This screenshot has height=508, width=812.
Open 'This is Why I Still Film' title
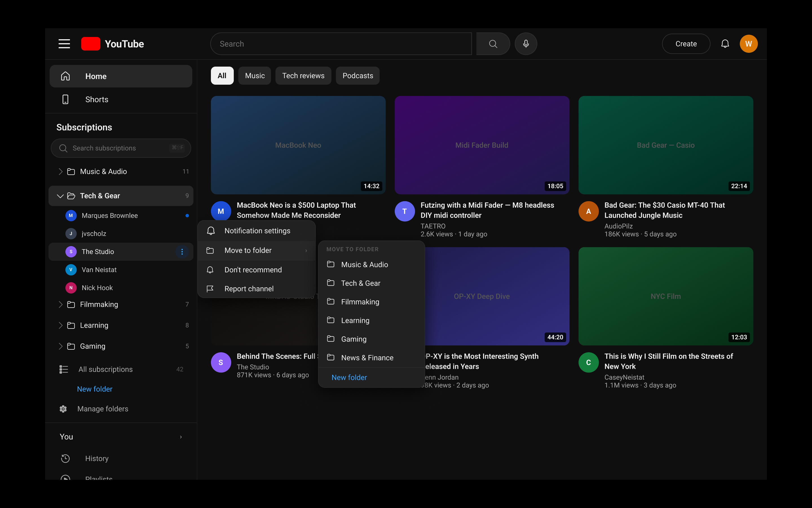pyautogui.click(x=668, y=362)
